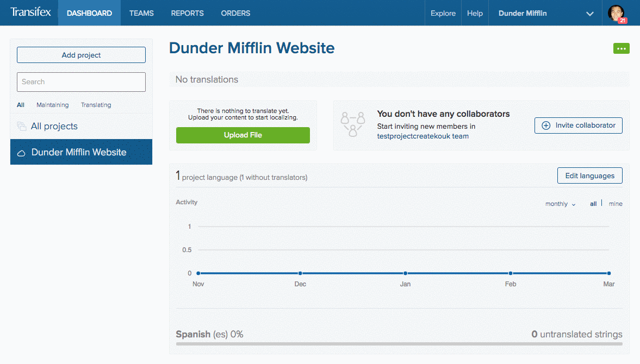Click the Dunder Mifflin Website page title
Viewport: 640px width, 364px height.
point(252,48)
